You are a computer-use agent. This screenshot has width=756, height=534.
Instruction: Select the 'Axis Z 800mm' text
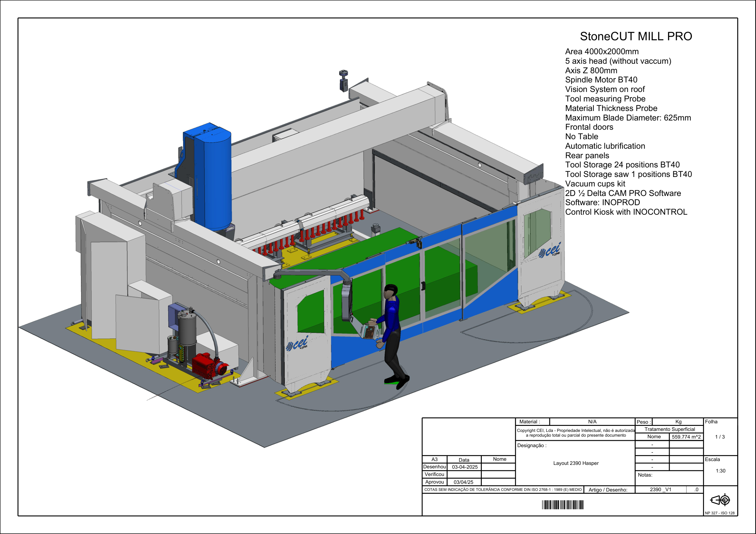pos(591,70)
